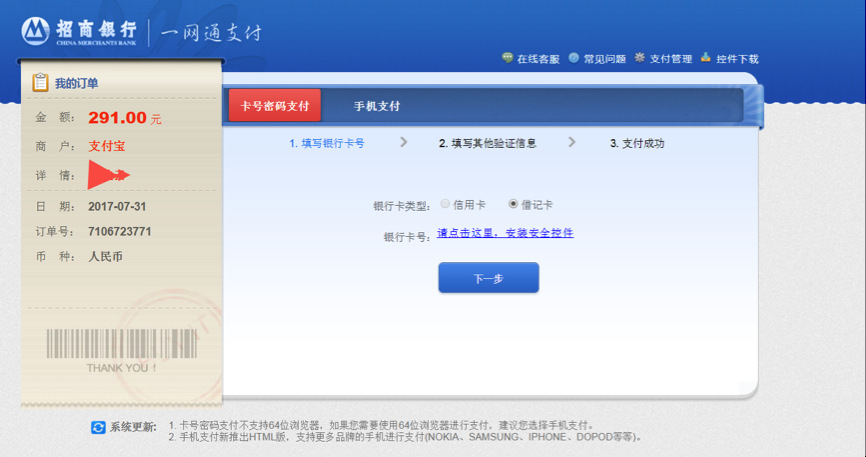Viewport: 866px width, 457px height.
Task: Open 控件下载 control download link
Action: [x=737, y=59]
